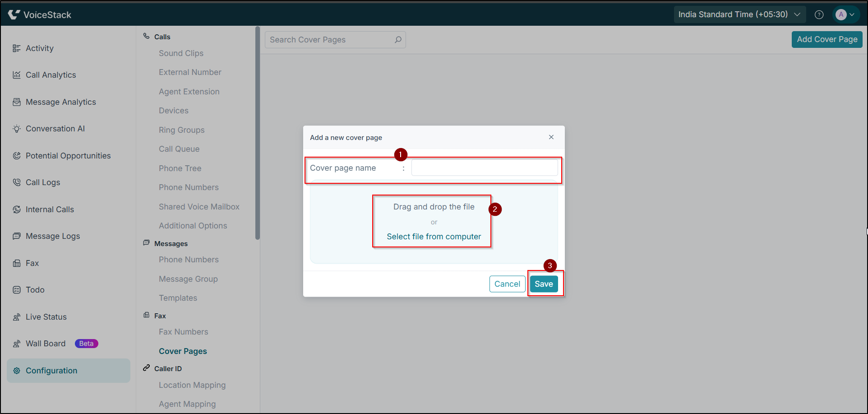Open the Fax section icon

tap(16, 263)
